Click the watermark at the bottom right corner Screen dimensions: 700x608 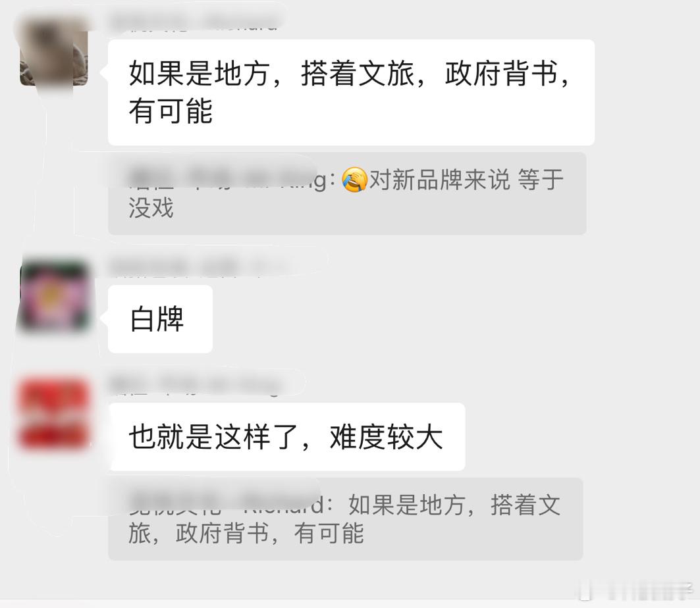[635, 591]
